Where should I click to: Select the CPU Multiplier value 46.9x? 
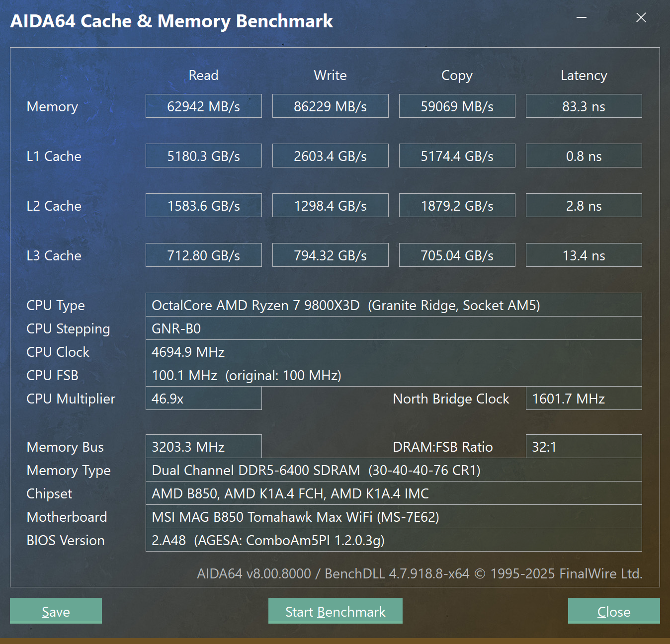[x=204, y=398]
